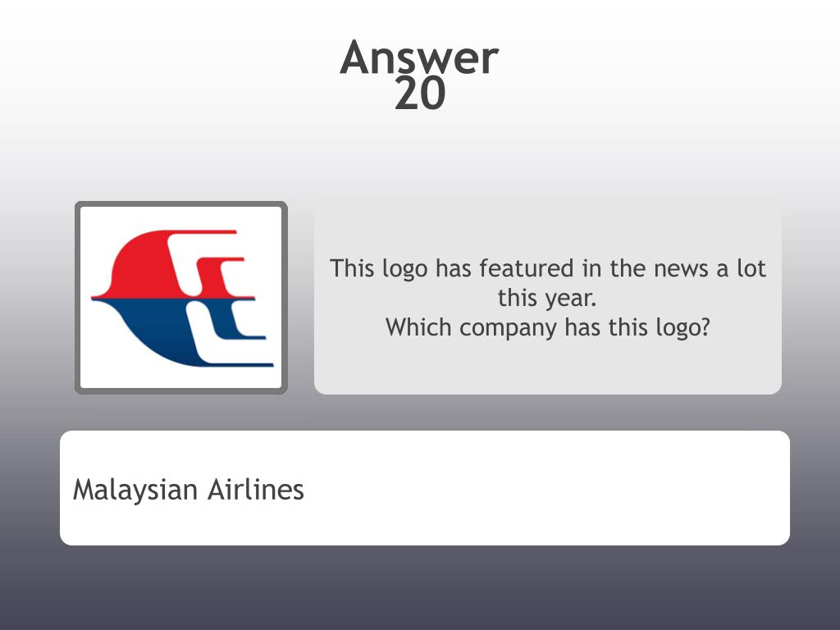Screen dimensions: 840x630
Task: Click the "this year." text line
Action: (x=547, y=298)
